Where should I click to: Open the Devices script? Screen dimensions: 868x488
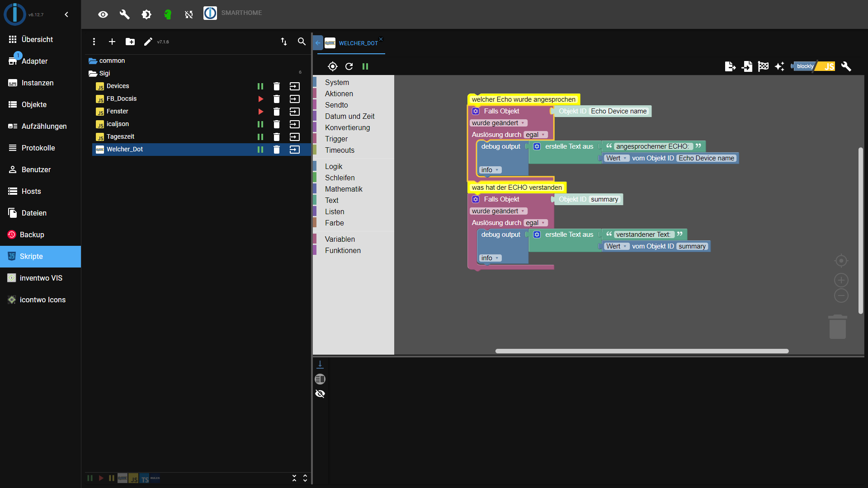118,86
